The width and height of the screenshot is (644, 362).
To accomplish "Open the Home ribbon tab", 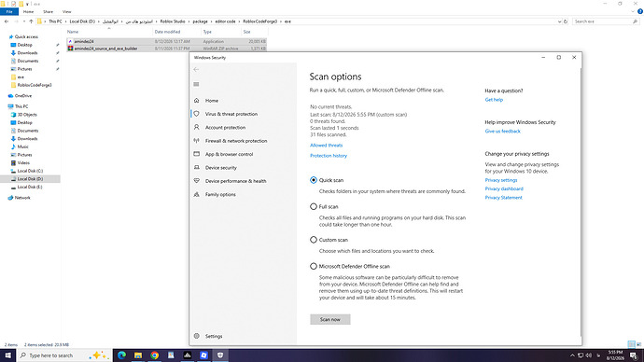I will pos(28,11).
